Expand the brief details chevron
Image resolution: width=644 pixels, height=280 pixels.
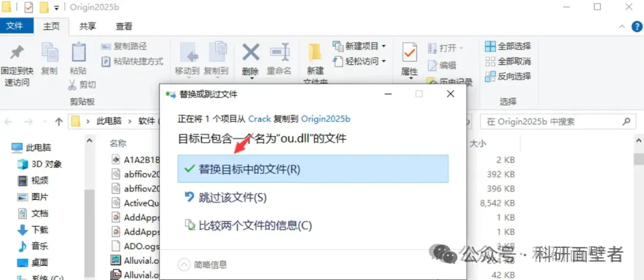[x=184, y=264]
